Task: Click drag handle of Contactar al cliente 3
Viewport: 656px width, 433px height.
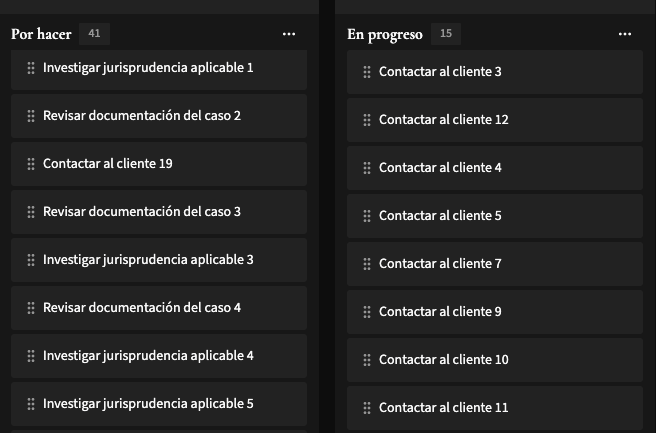Action: click(367, 72)
